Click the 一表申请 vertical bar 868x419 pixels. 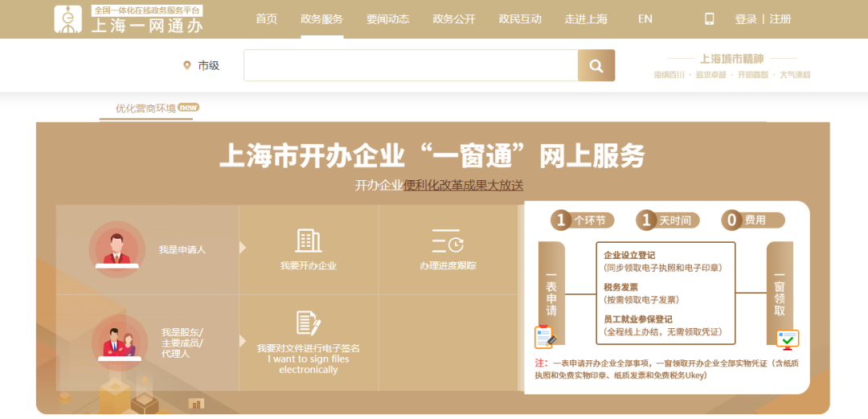click(x=551, y=293)
